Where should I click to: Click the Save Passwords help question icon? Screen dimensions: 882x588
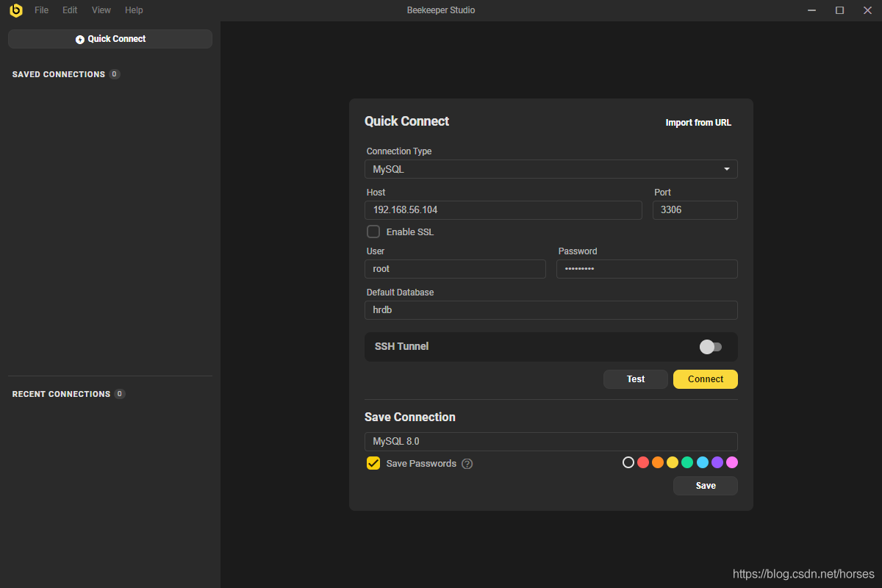[467, 464]
